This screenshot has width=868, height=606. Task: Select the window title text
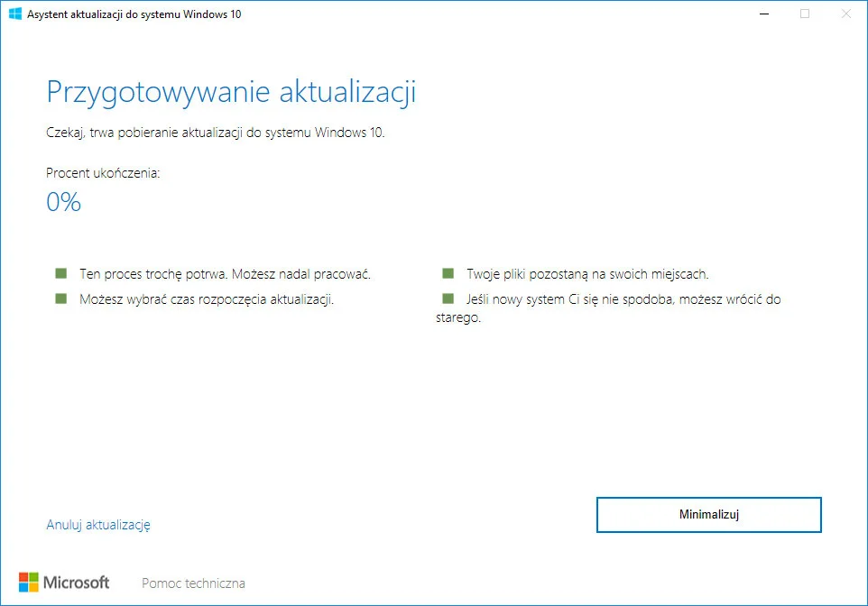tap(137, 14)
